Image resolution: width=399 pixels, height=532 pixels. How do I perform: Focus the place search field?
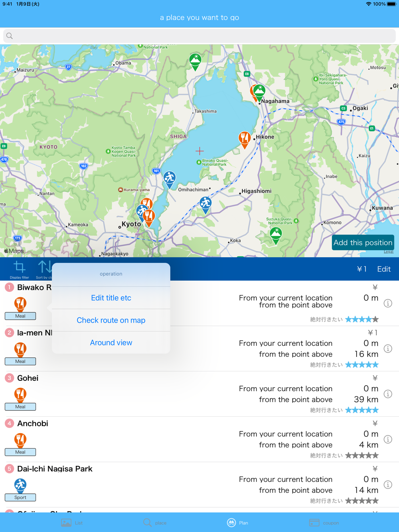[x=199, y=36]
